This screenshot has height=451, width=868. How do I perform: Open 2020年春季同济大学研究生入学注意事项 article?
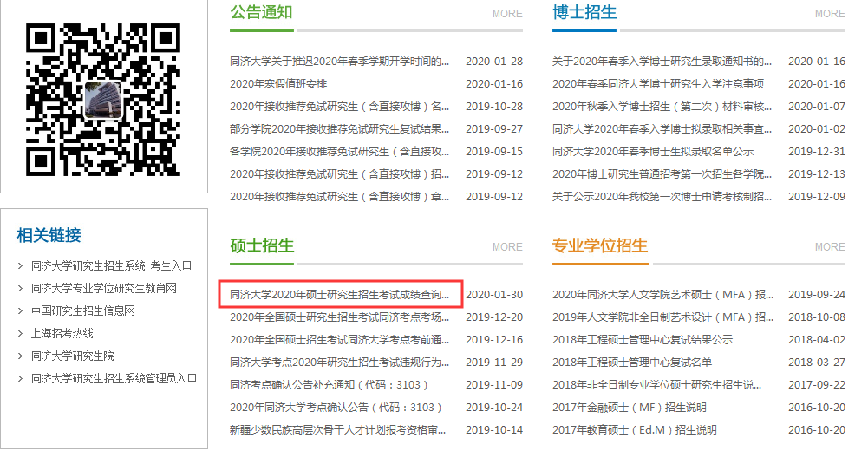[x=658, y=84]
